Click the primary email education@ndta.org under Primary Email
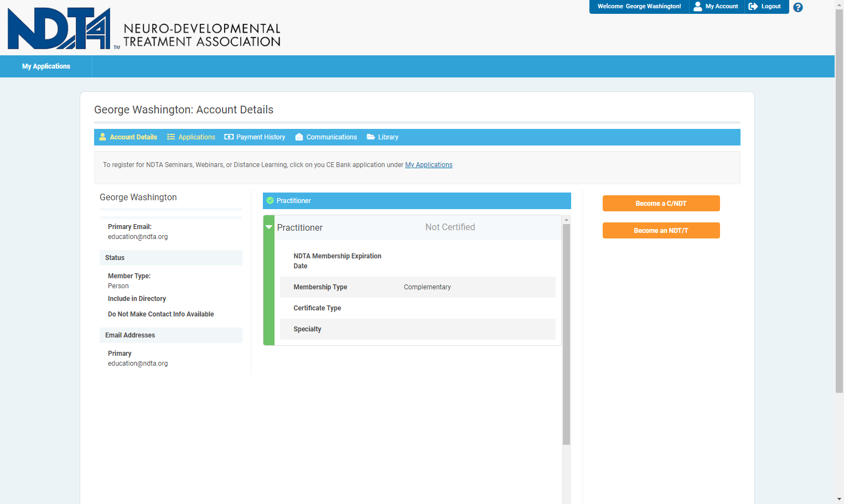Image resolution: width=844 pixels, height=504 pixels. pos(138,237)
